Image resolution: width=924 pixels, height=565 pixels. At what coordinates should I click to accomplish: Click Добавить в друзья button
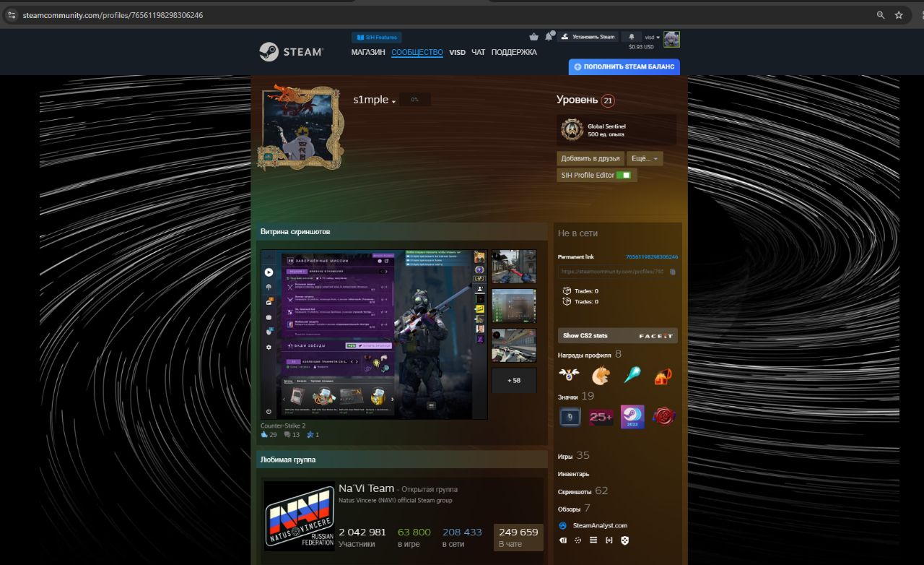click(590, 158)
